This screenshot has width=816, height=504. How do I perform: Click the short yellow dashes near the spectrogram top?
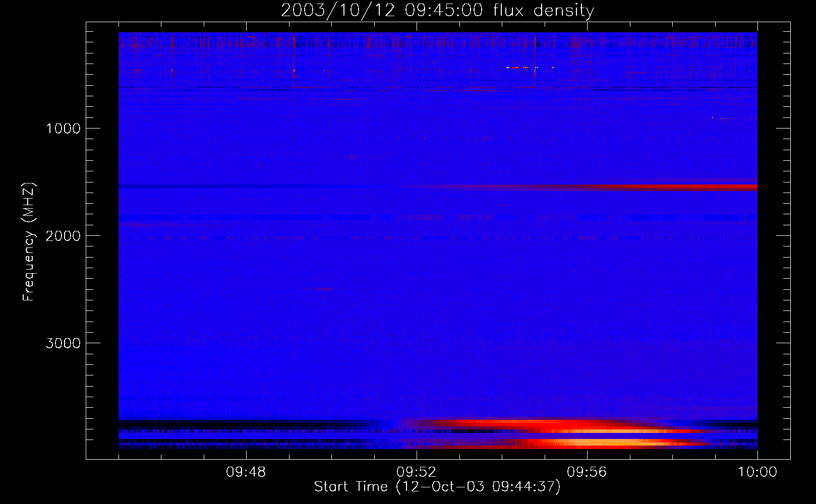[530, 68]
